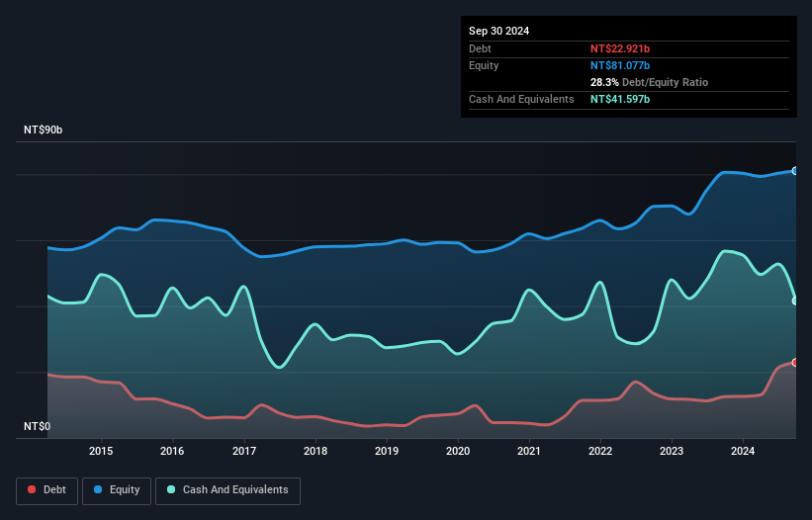Click the 2015 x-axis label
This screenshot has width=812, height=520.
point(101,451)
